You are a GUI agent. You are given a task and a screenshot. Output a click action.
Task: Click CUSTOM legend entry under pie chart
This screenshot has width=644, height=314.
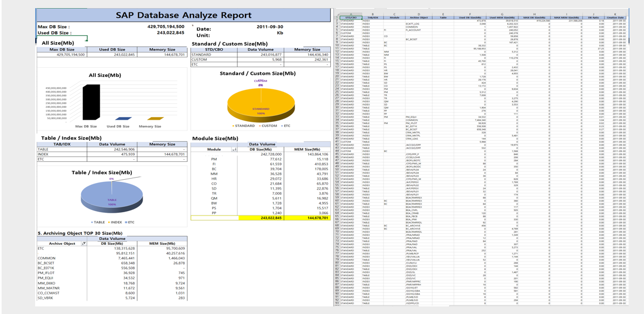pyautogui.click(x=267, y=126)
